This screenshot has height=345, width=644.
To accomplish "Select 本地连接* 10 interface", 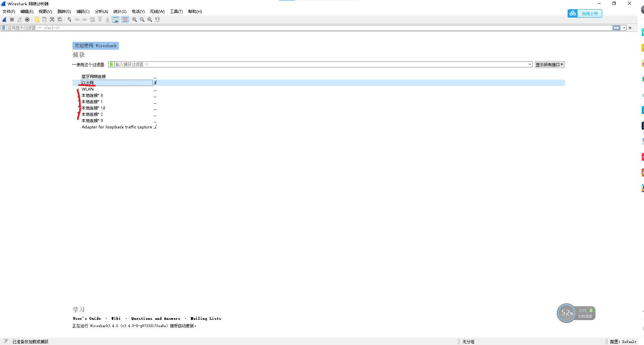I will click(x=93, y=108).
